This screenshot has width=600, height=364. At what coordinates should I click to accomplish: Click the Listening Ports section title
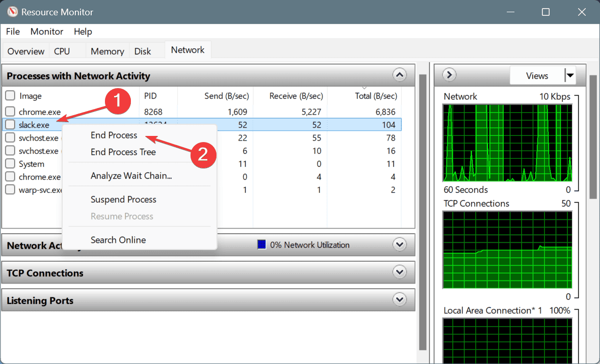coord(40,300)
